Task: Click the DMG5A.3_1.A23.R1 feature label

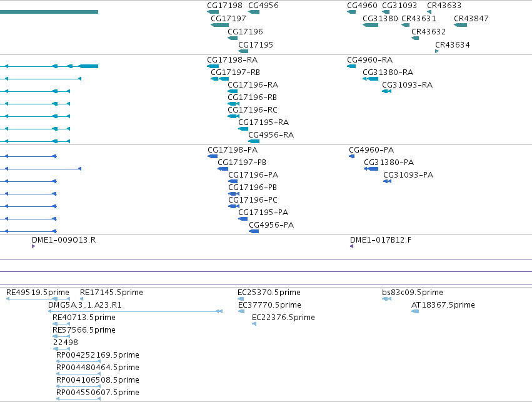Action: [x=85, y=305]
